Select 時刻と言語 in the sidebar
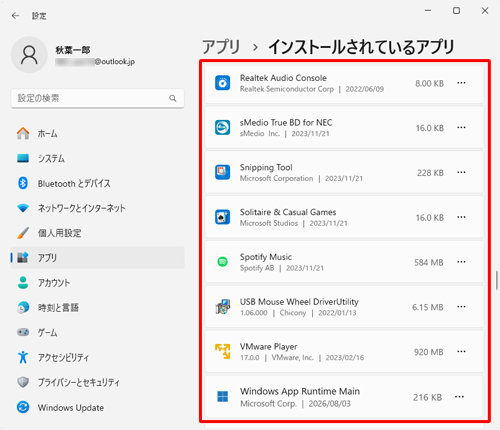Image resolution: width=500 pixels, height=430 pixels. coord(97,307)
